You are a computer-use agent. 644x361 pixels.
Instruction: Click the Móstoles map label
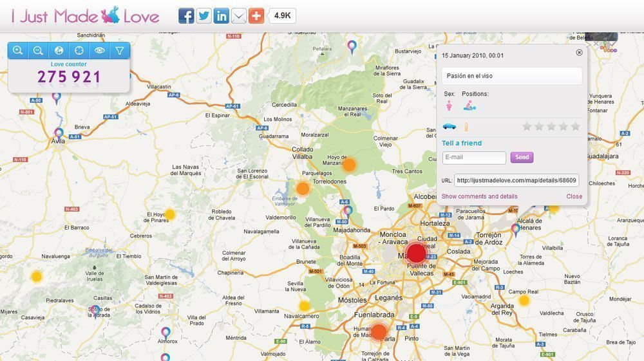click(x=352, y=301)
